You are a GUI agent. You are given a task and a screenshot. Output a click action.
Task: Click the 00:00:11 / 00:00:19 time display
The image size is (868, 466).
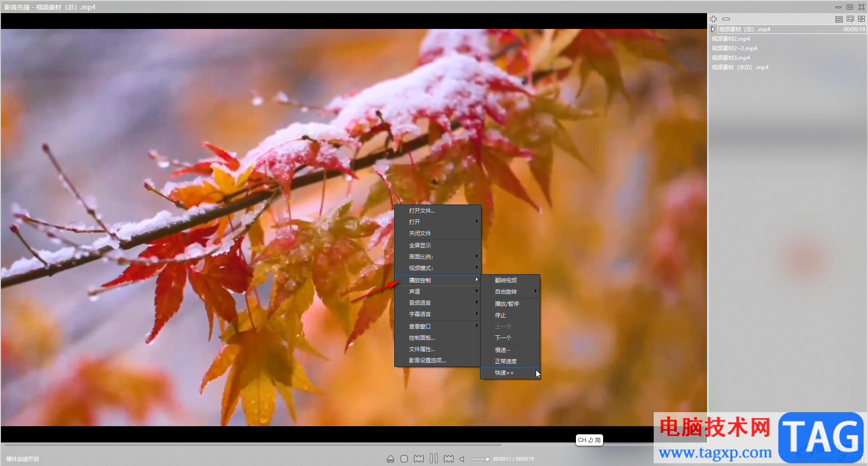coord(514,459)
